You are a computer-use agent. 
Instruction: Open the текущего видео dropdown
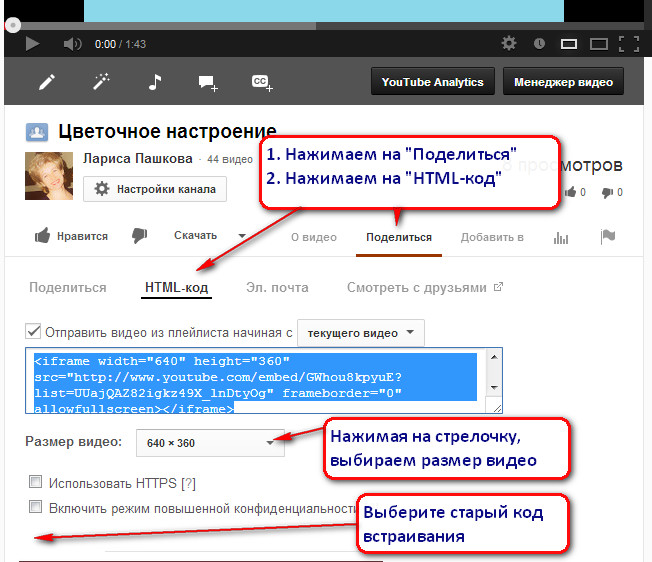[361, 333]
